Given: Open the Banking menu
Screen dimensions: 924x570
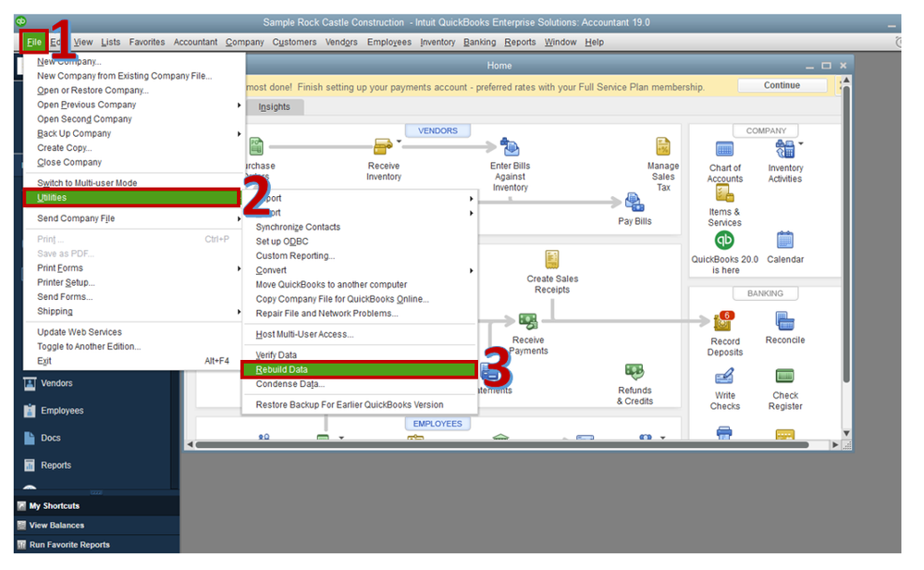Looking at the screenshot, I should pyautogui.click(x=479, y=43).
